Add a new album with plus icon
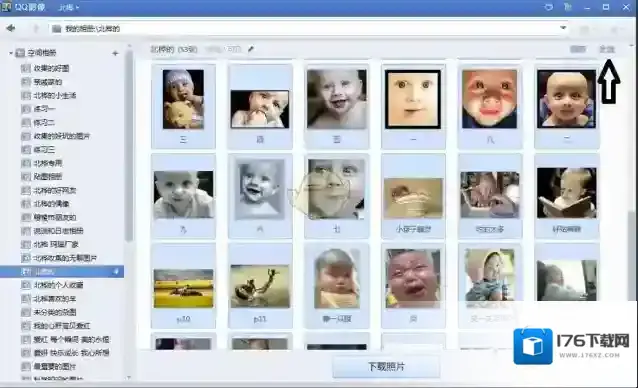 click(x=115, y=53)
